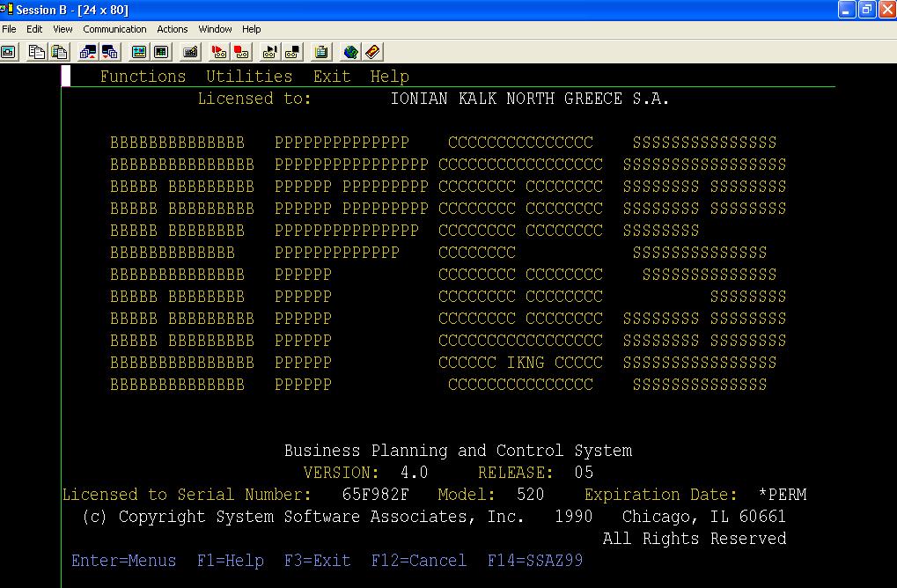This screenshot has height=588, width=897.
Task: Click the IKNG text inside the C logo
Action: [x=526, y=363]
